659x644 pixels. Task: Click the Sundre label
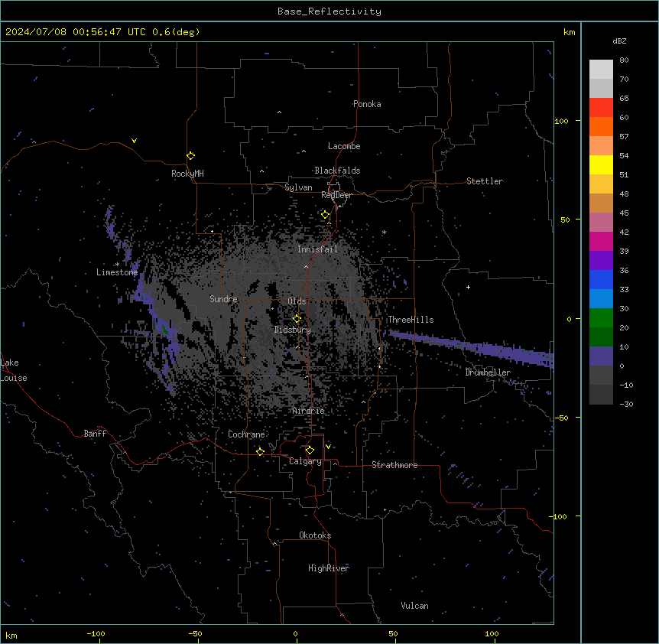(x=223, y=299)
